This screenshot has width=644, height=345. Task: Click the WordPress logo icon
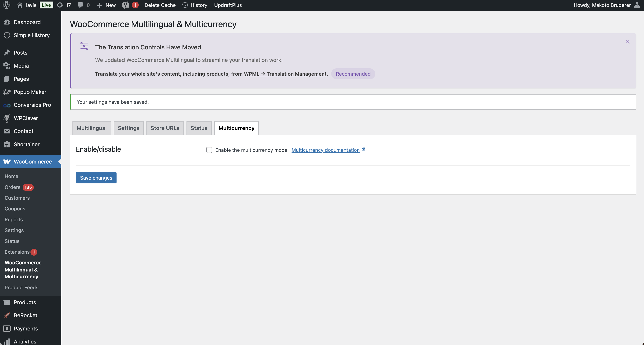click(x=7, y=5)
